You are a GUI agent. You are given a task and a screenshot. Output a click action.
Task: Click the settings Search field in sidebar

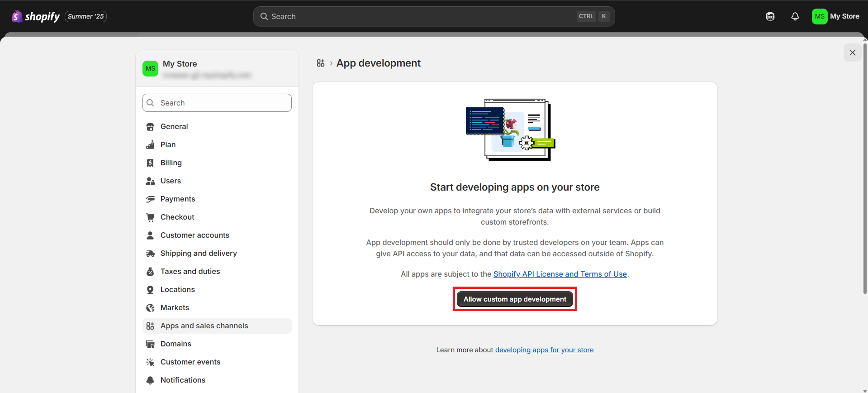217,103
